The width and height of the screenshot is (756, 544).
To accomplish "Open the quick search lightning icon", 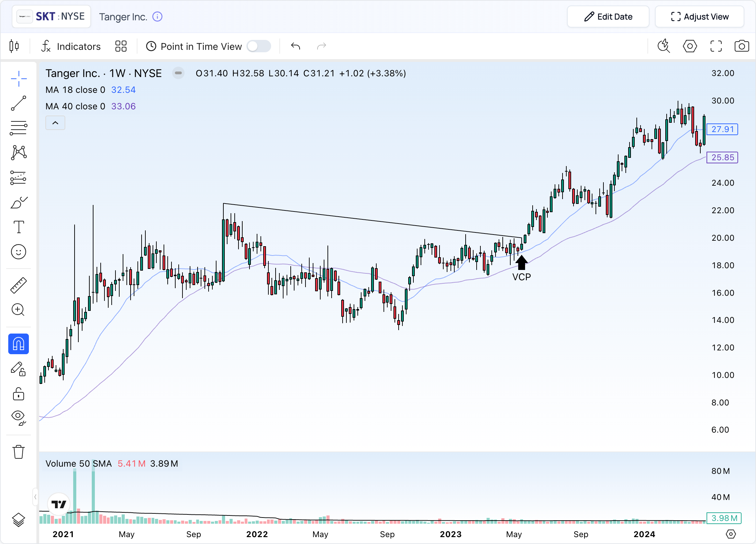I will pyautogui.click(x=664, y=46).
